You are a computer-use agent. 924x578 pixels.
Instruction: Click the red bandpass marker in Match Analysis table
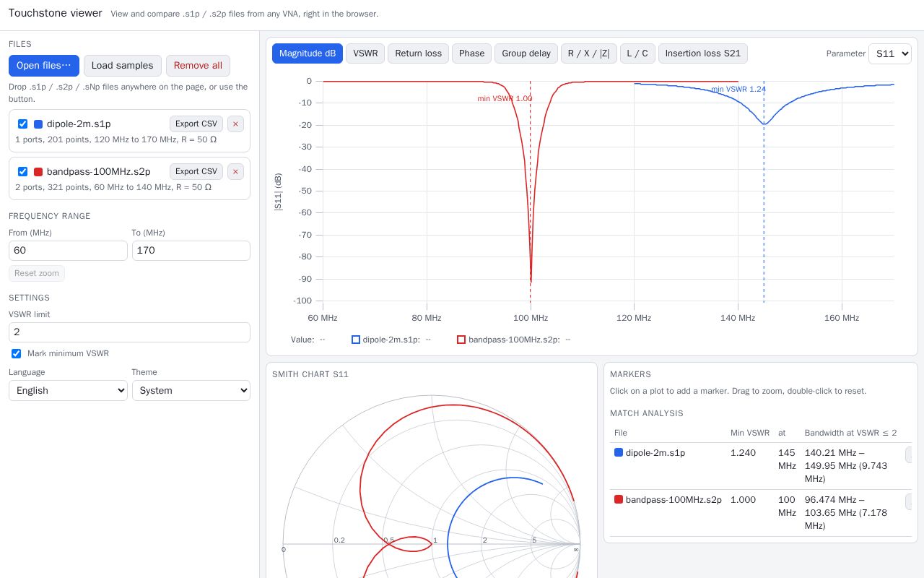click(619, 499)
